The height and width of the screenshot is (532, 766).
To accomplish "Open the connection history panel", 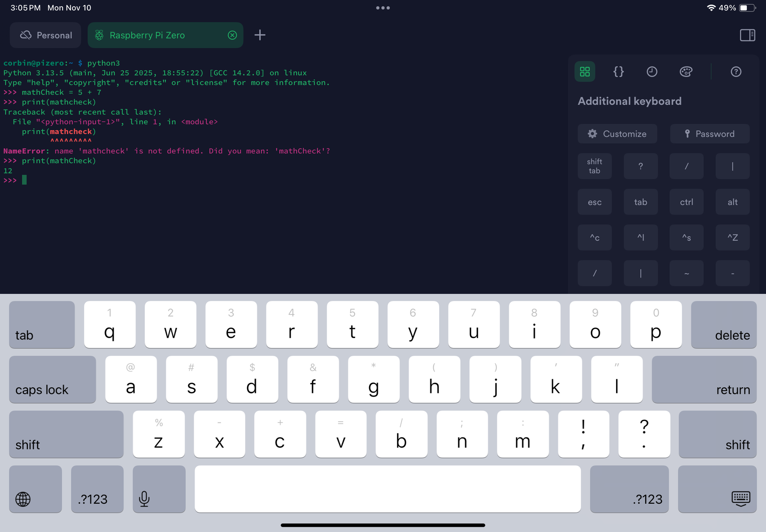I will (652, 72).
